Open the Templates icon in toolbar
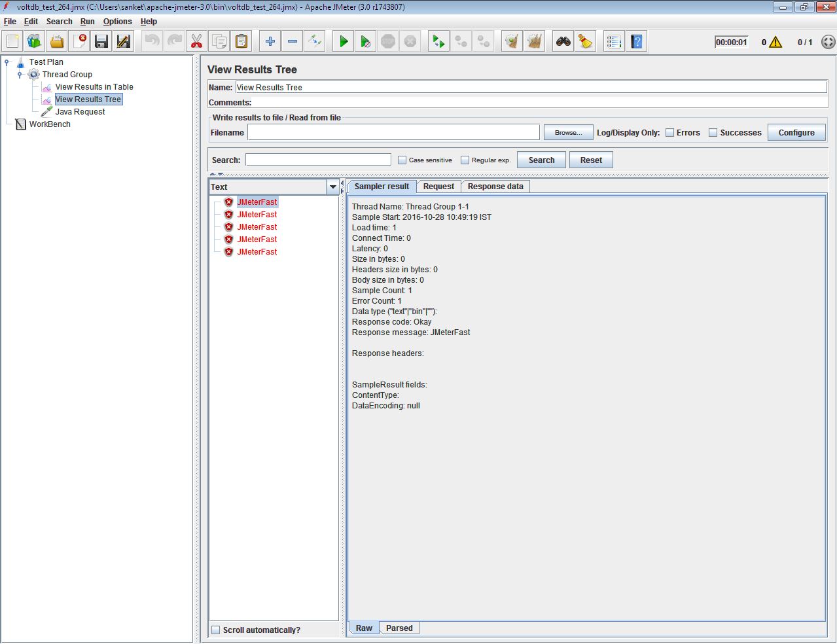This screenshot has height=644, width=837. pyautogui.click(x=35, y=41)
